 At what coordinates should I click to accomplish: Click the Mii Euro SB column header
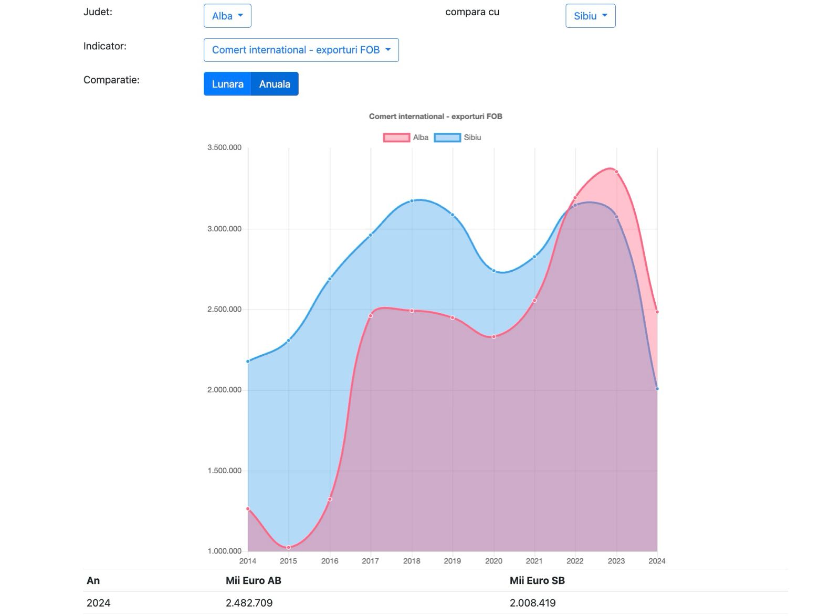pyautogui.click(x=537, y=580)
